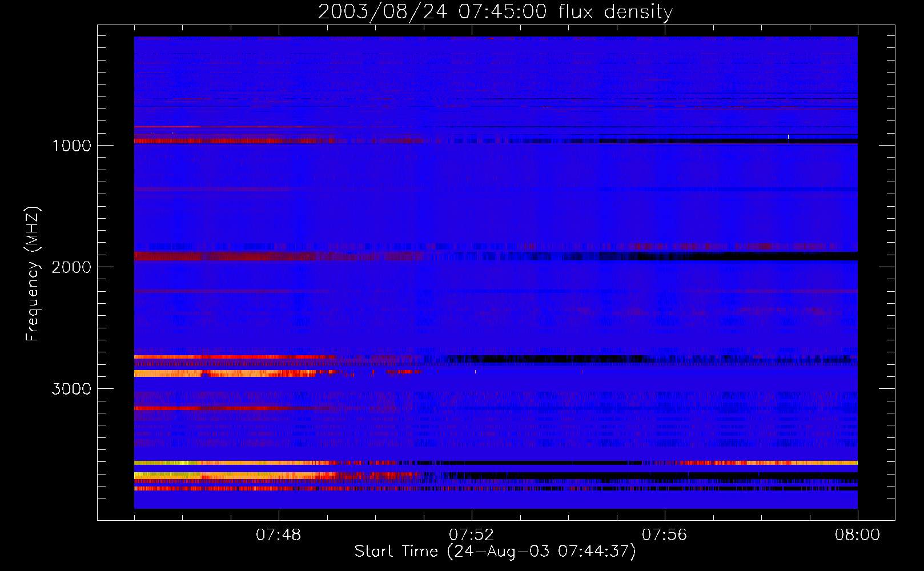Image resolution: width=924 pixels, height=571 pixels.
Task: Click the '07:56' time tick label
Action: pos(665,535)
